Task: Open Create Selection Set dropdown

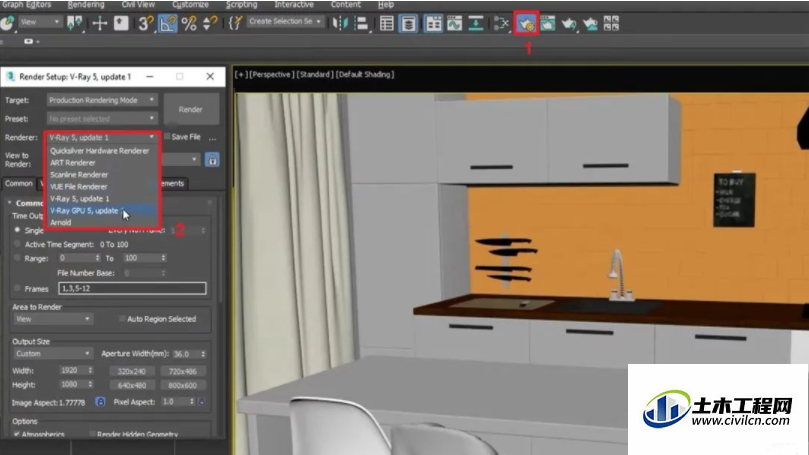Action: tap(284, 22)
